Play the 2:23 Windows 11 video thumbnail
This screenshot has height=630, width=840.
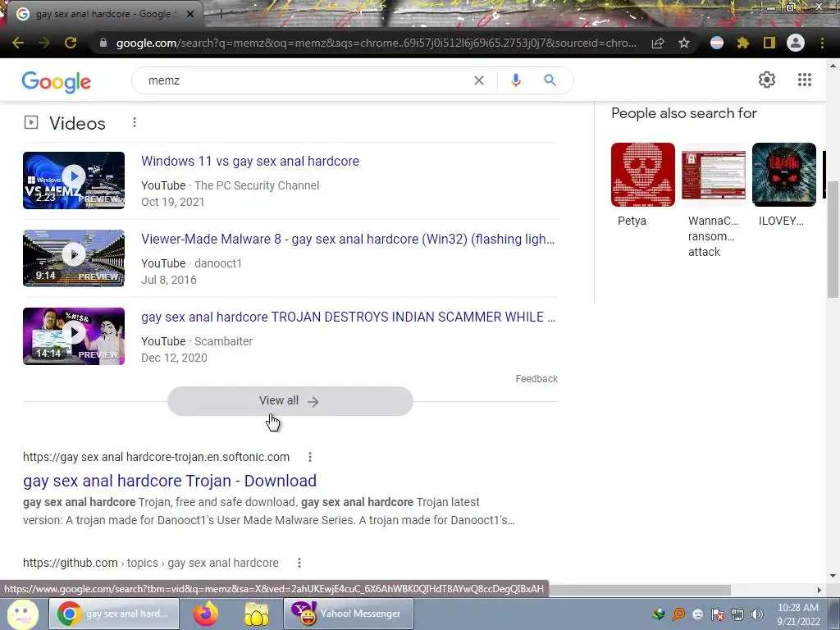pos(74,180)
